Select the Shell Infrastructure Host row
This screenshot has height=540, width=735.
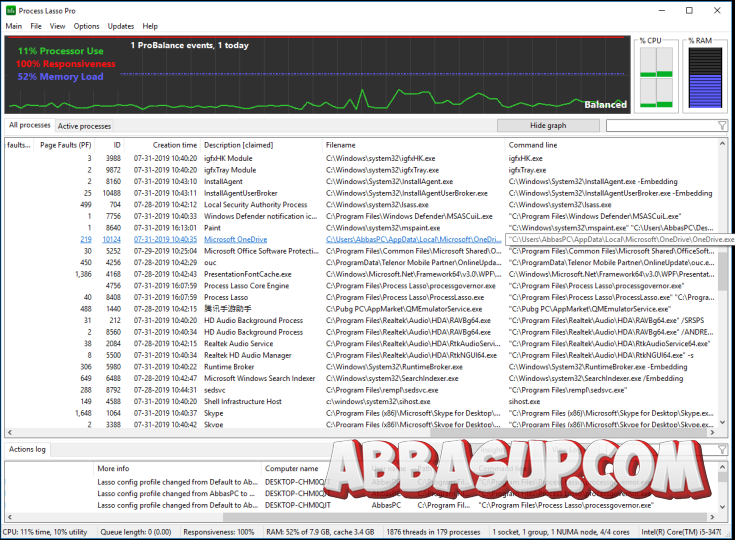361,402
